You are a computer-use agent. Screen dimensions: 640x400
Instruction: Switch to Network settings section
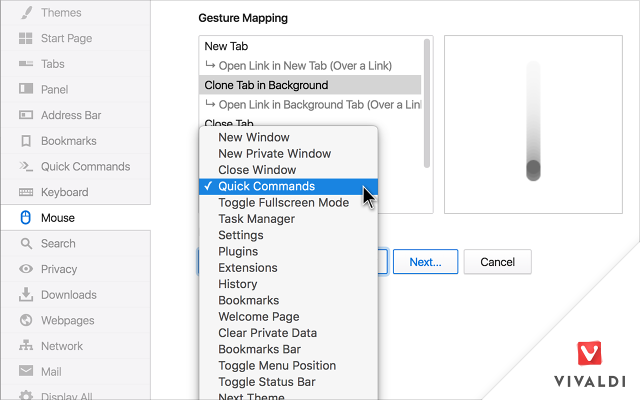pos(62,346)
